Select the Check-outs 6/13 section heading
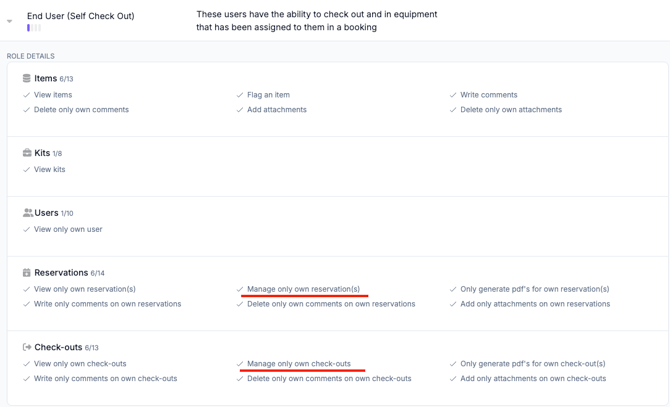 coord(66,347)
